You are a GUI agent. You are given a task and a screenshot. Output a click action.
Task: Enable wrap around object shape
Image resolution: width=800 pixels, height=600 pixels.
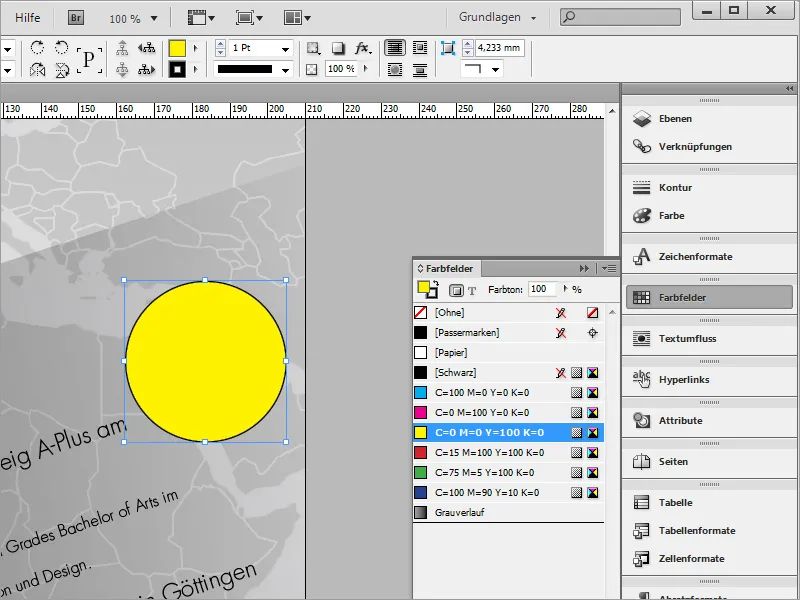[x=394, y=69]
